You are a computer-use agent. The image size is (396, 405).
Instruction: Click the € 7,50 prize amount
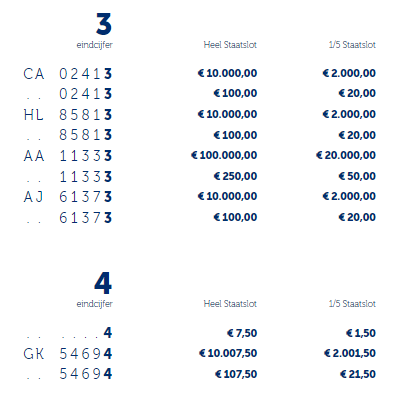tap(242, 333)
